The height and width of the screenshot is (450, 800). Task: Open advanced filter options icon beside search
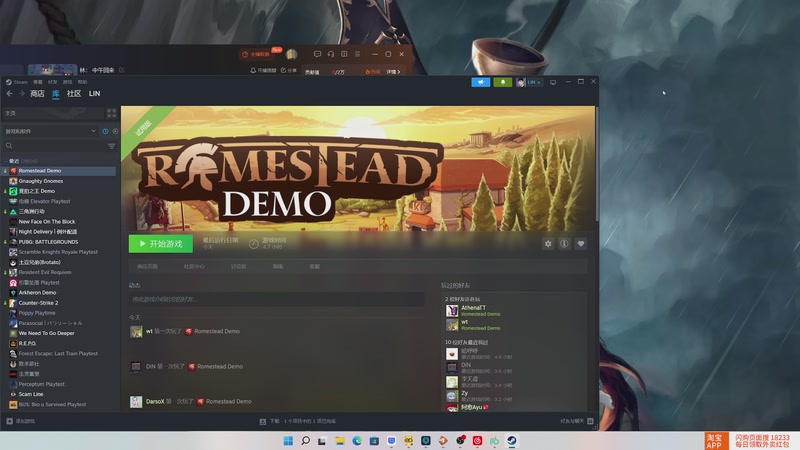(x=111, y=146)
